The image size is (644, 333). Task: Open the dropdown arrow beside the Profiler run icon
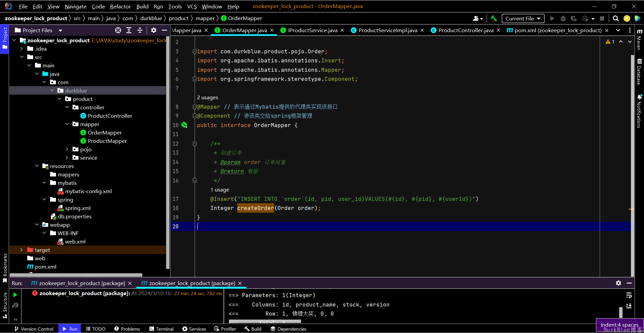[593, 18]
